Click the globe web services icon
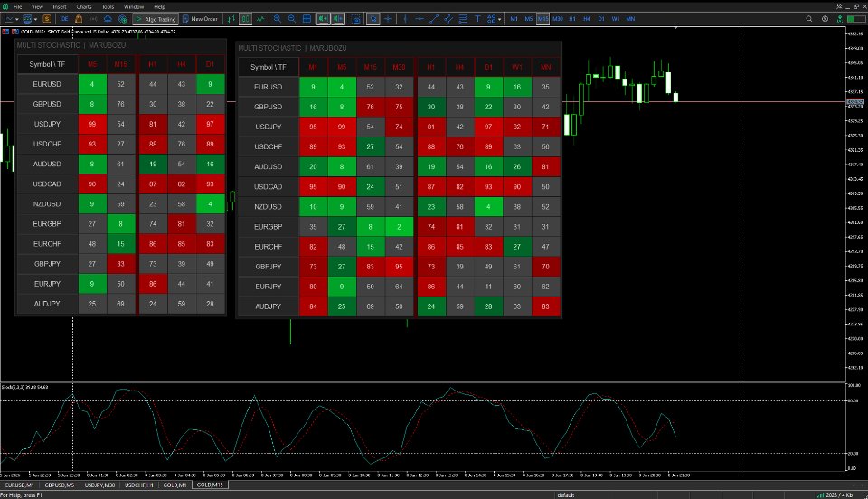This screenshot has width=868, height=499. (122, 19)
